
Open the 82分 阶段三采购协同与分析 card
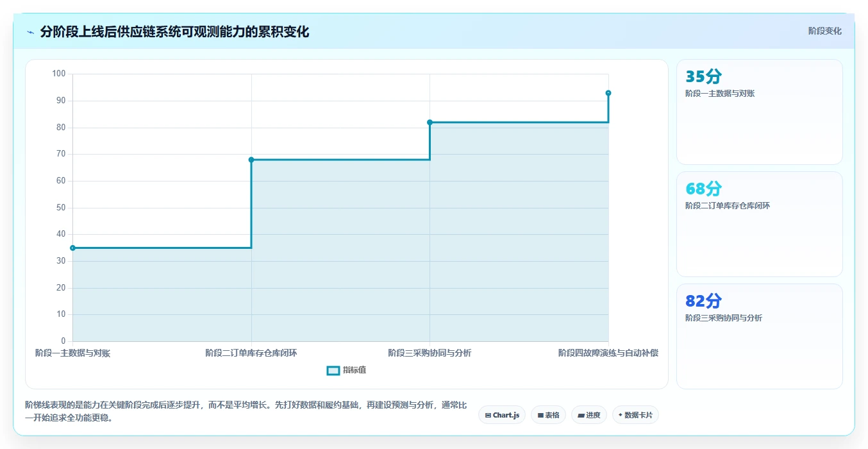point(759,337)
